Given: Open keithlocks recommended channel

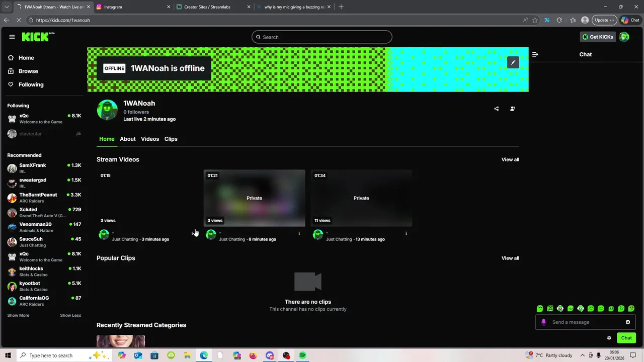Looking at the screenshot, I should pyautogui.click(x=44, y=271).
